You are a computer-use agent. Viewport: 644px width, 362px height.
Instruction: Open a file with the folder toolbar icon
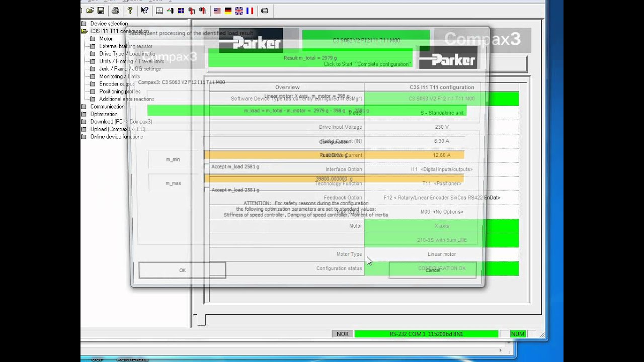90,11
